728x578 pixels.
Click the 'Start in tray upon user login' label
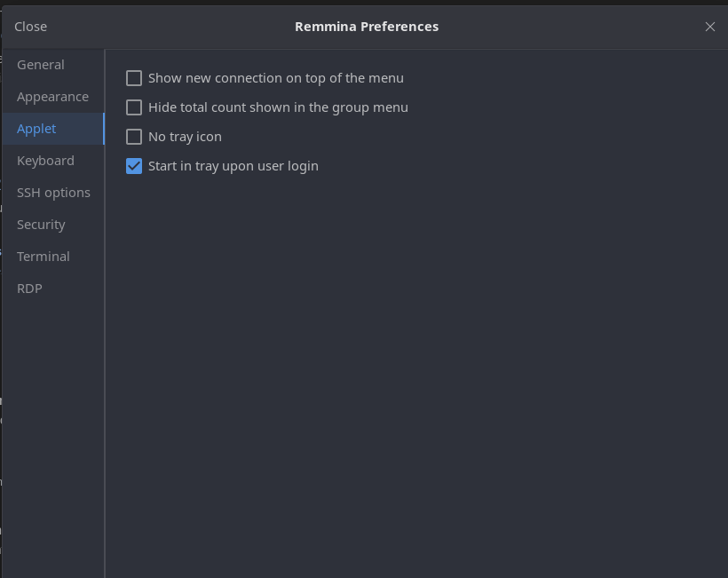point(233,166)
